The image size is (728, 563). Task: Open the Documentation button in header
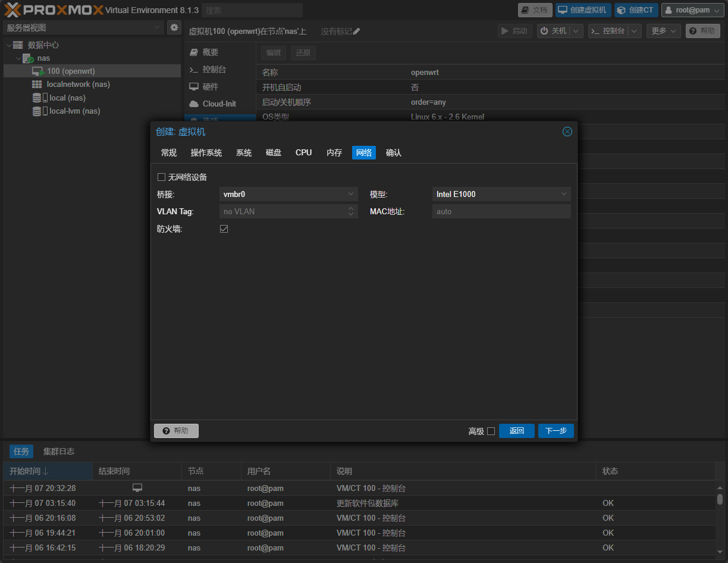tap(535, 10)
